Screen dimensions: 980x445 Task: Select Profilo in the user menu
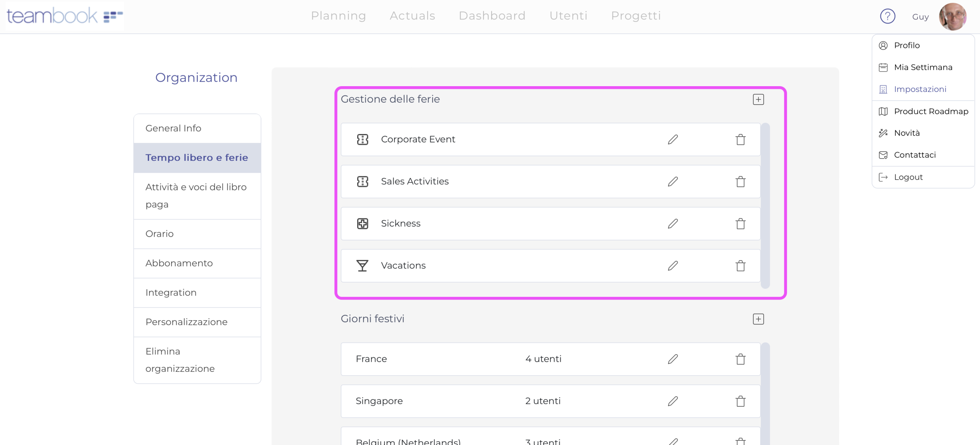pos(906,45)
